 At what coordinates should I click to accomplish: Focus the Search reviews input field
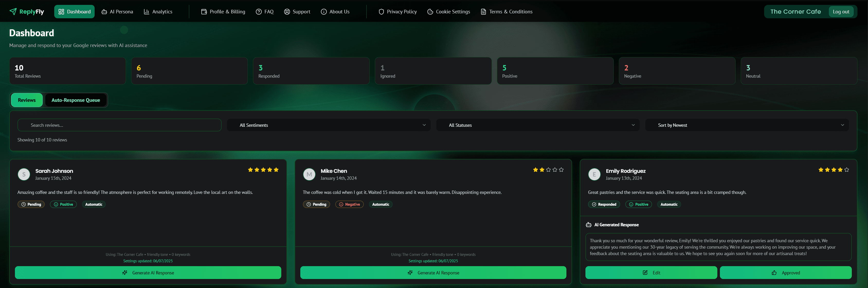tap(119, 125)
